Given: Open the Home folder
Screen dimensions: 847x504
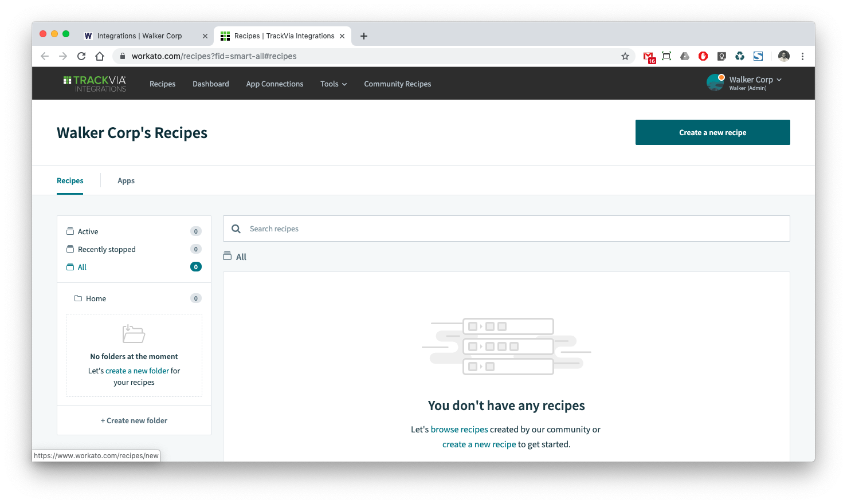Looking at the screenshot, I should pyautogui.click(x=134, y=298).
